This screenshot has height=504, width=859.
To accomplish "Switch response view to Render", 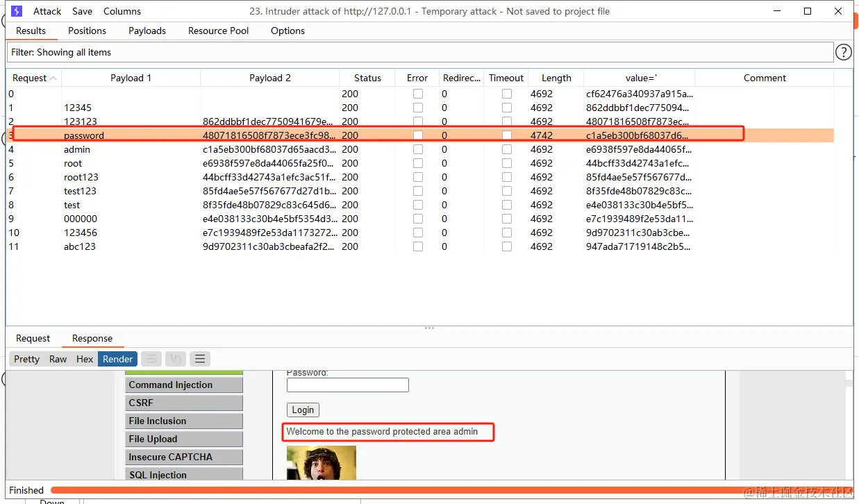I will [118, 359].
